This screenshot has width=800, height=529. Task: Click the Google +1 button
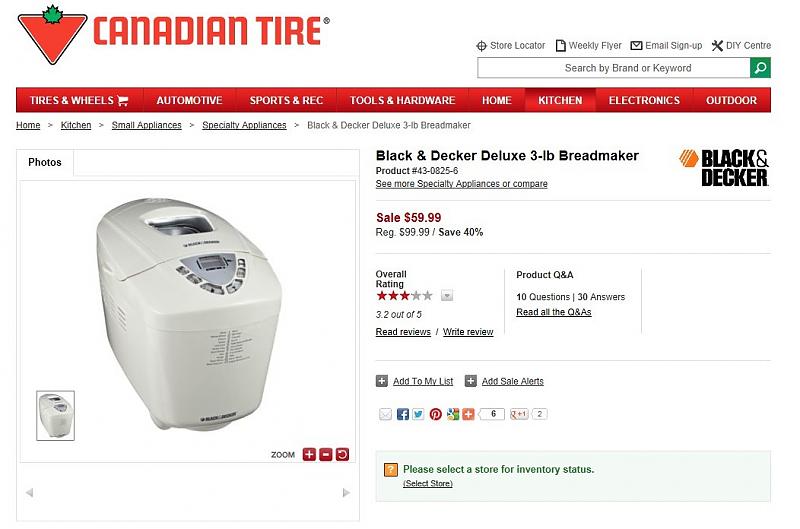[519, 414]
